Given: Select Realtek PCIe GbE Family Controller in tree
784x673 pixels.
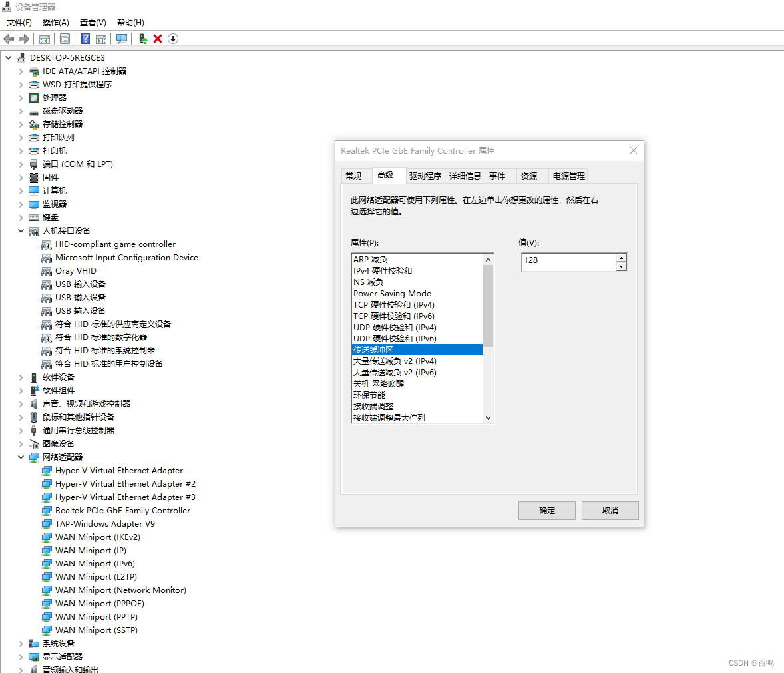Looking at the screenshot, I should [x=122, y=511].
